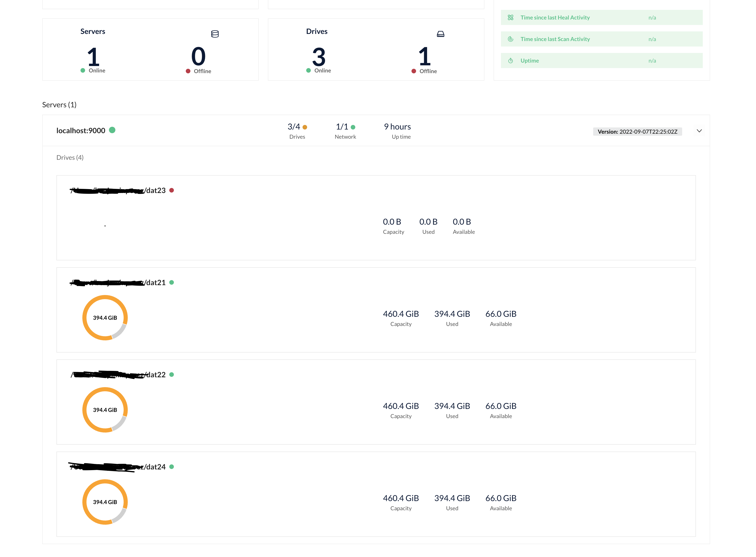
Task: Click the localhost:9000 server name
Action: [x=81, y=130]
